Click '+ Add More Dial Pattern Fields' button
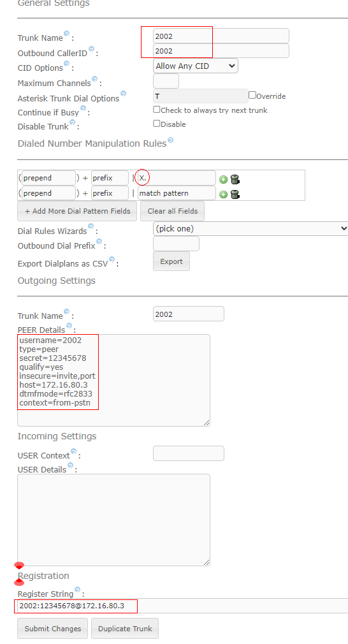The image size is (348, 644). (77, 211)
